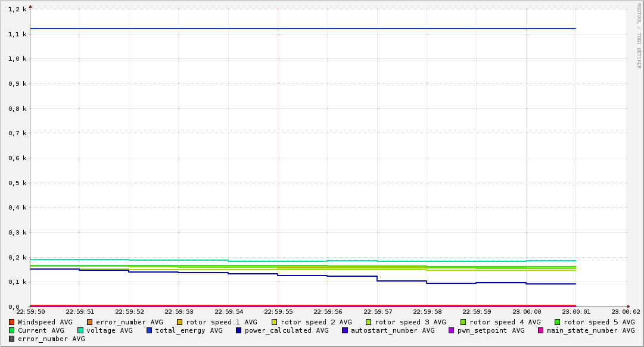The width and height of the screenshot is (644, 347).
Task: Click the RRDTOOL / TOBI OETIKER watermark
Action: click(639, 36)
